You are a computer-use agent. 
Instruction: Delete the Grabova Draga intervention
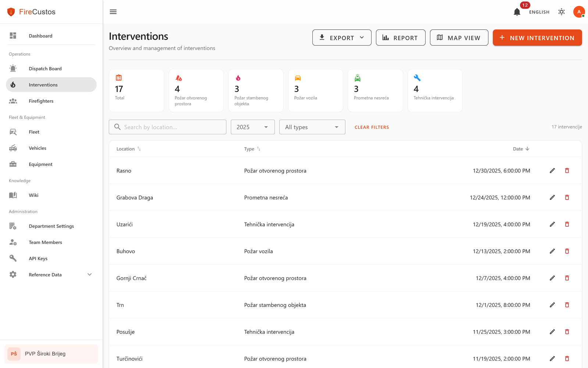567,198
